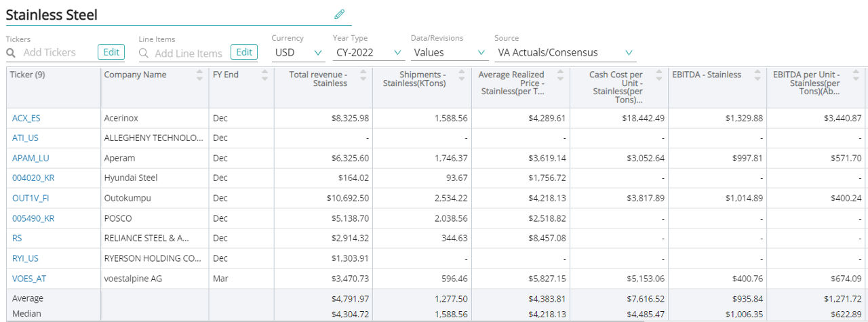Click Median EBITDA per unit $622.89
The width and height of the screenshot is (868, 322).
tap(846, 314)
